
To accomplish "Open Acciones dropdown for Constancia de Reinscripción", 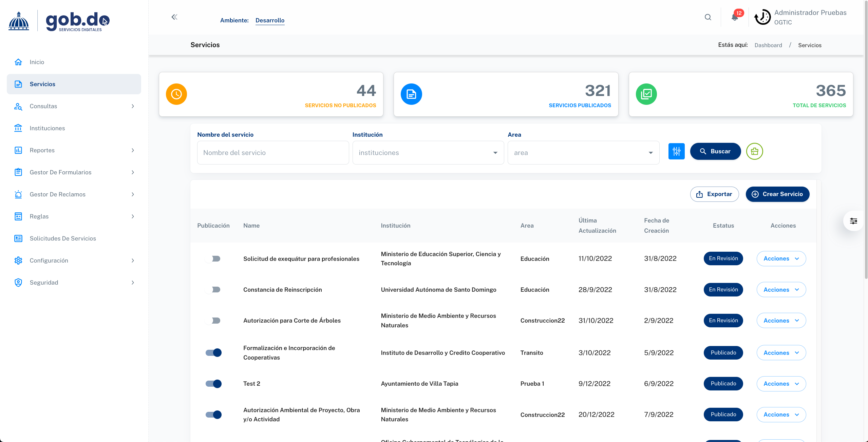I will (x=781, y=290).
